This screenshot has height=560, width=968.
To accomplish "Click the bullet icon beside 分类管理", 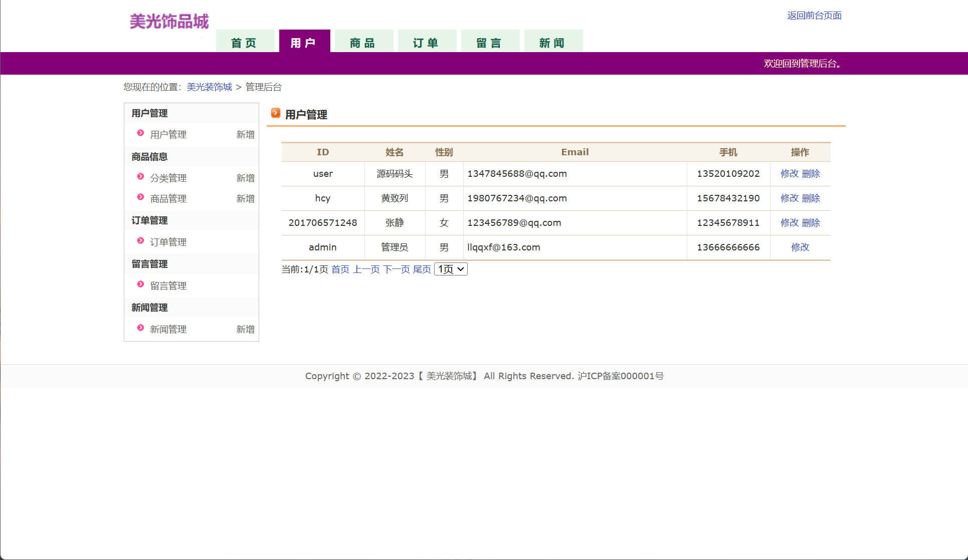I will pos(140,177).
